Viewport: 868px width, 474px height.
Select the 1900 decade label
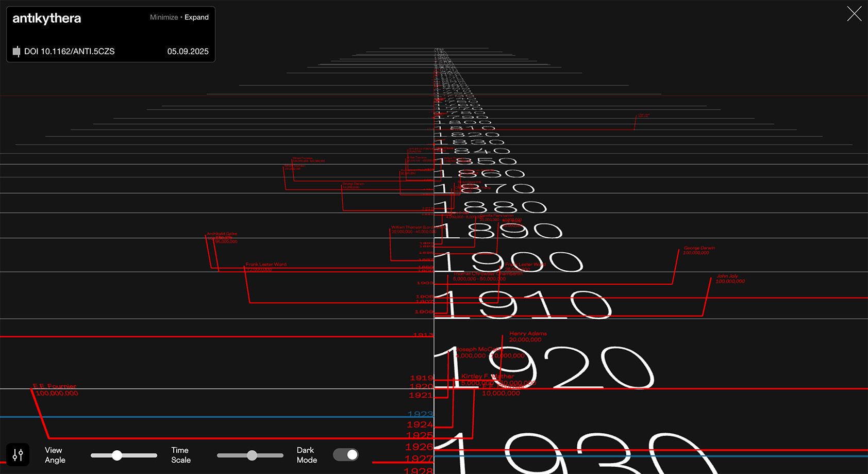pos(509,261)
